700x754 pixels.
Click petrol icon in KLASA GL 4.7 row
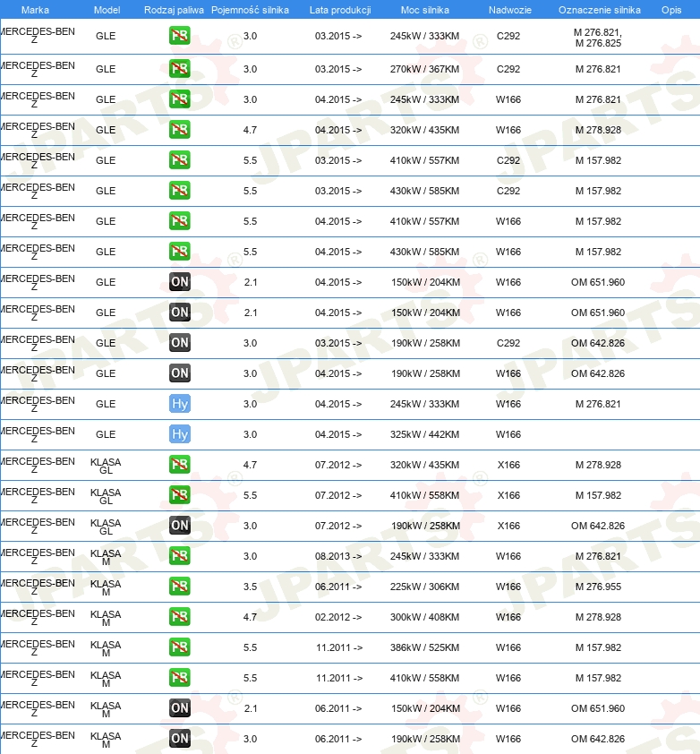click(179, 465)
